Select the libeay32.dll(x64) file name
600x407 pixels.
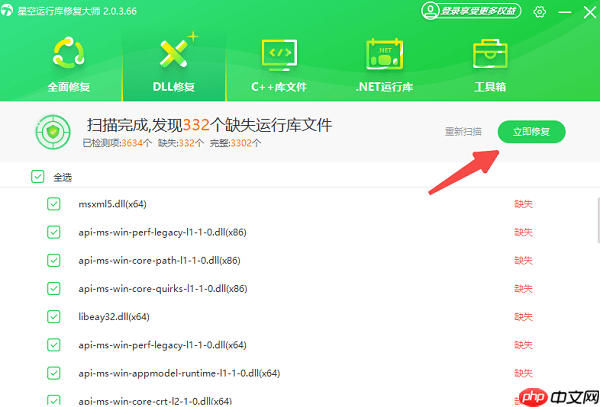114,317
